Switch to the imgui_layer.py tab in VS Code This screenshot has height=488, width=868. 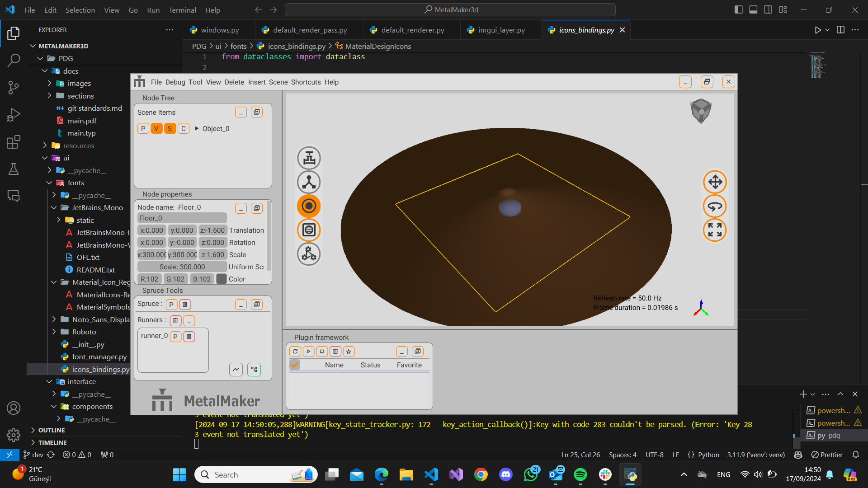click(x=501, y=30)
